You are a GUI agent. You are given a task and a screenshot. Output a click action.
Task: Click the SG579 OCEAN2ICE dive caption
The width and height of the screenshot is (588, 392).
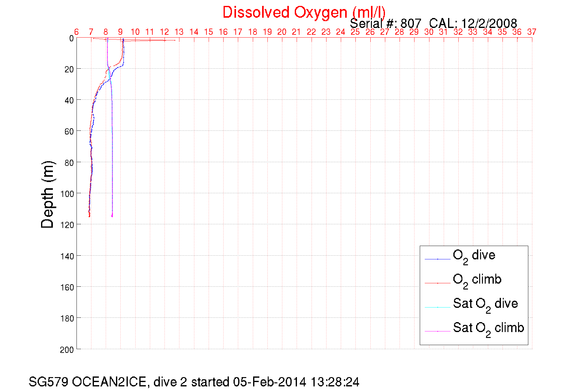194,382
